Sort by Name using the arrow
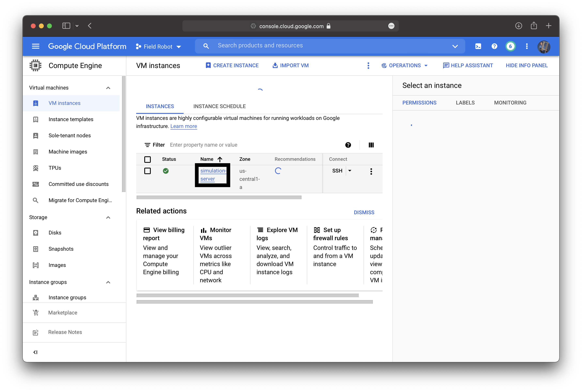The width and height of the screenshot is (582, 392). pyautogui.click(x=220, y=159)
